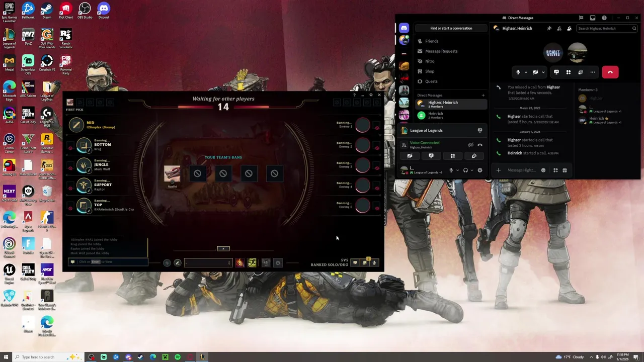
Task: Toggle League voice microphone icon
Action: [x=374, y=263]
